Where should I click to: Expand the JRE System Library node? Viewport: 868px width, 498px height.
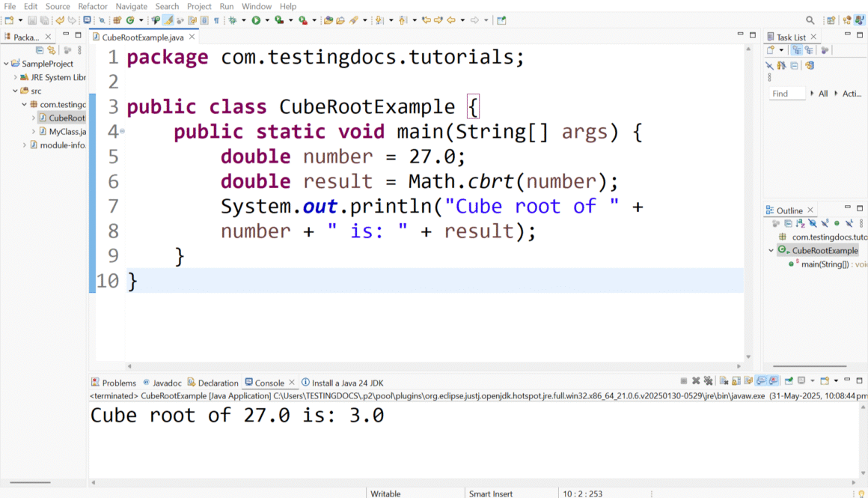coord(15,77)
